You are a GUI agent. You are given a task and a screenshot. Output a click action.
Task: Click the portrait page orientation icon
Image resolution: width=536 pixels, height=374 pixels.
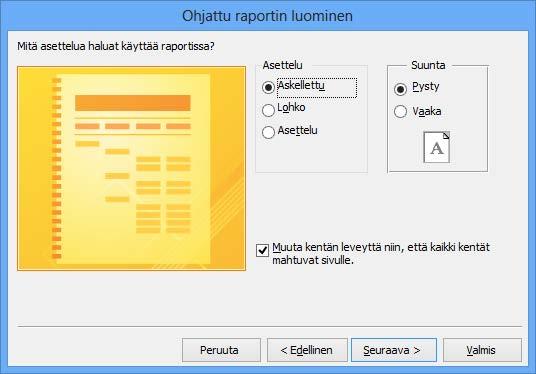pos(437,147)
